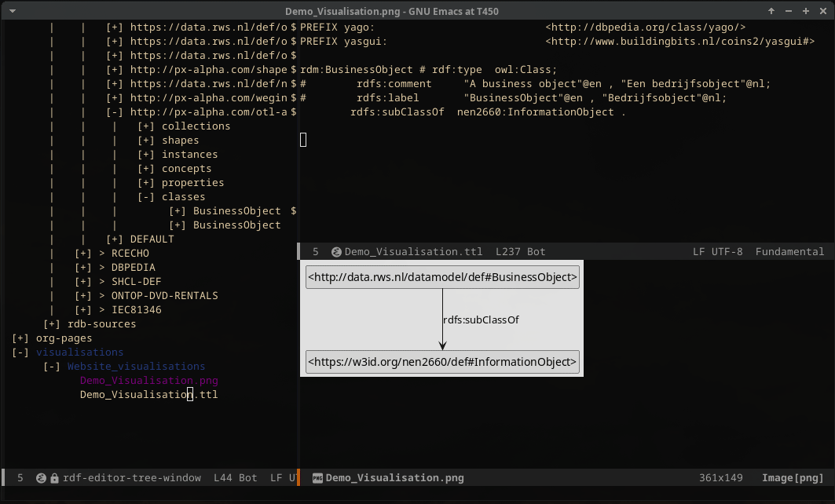Click the keep-above arrow in title bar
835x504 pixels.
[x=771, y=11]
